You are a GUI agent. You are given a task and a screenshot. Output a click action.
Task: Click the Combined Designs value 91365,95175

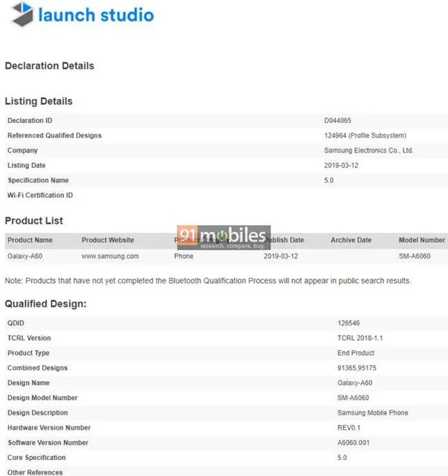[357, 368]
